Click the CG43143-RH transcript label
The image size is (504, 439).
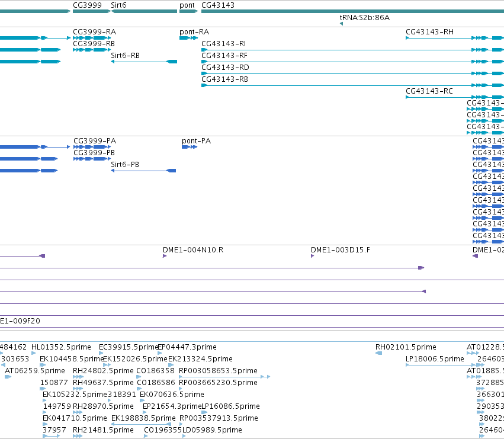pos(430,32)
